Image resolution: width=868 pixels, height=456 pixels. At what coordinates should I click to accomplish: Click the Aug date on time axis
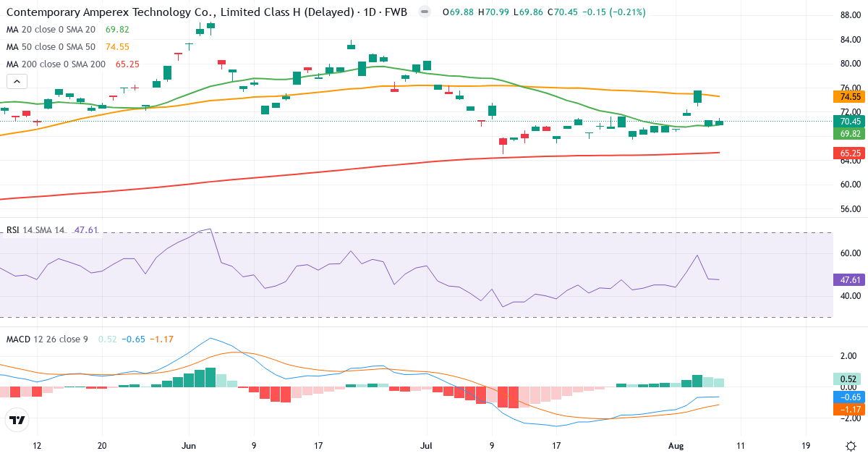[x=676, y=446]
